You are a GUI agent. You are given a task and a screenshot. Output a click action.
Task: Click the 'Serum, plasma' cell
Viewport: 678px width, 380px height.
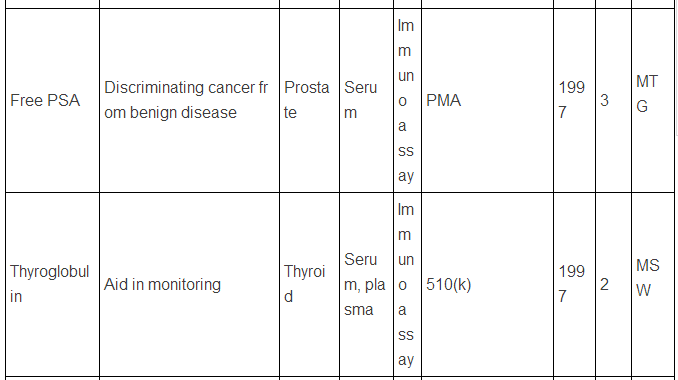pos(366,284)
